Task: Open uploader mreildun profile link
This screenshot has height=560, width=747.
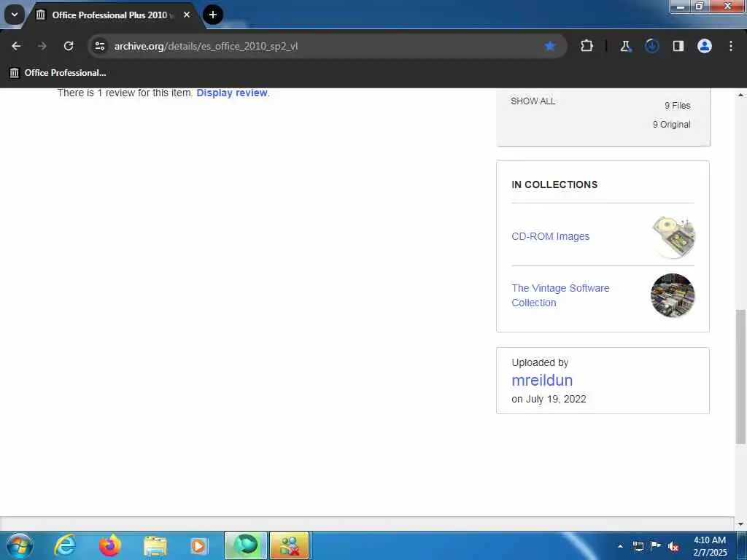Action: (x=542, y=380)
